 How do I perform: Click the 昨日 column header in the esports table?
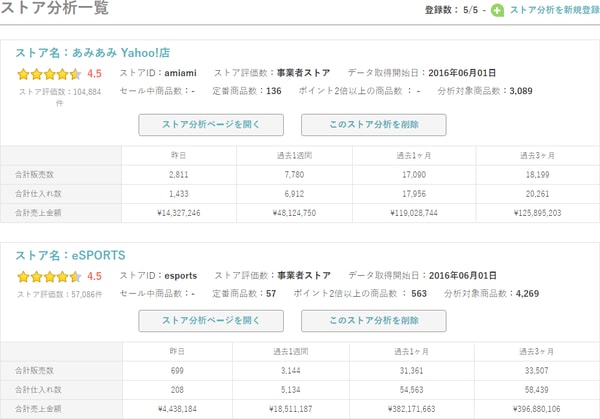177,351
